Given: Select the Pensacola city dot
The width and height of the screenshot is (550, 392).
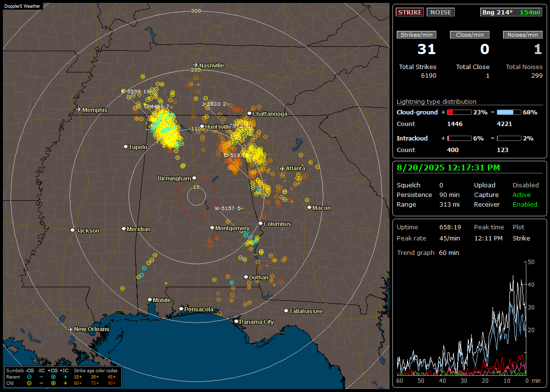Looking at the screenshot, I should click(181, 309).
